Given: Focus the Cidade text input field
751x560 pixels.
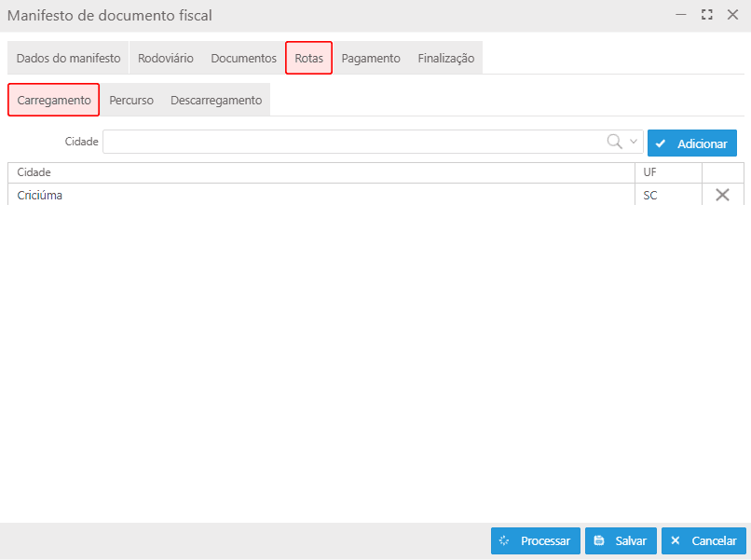Looking at the screenshot, I should [354, 142].
